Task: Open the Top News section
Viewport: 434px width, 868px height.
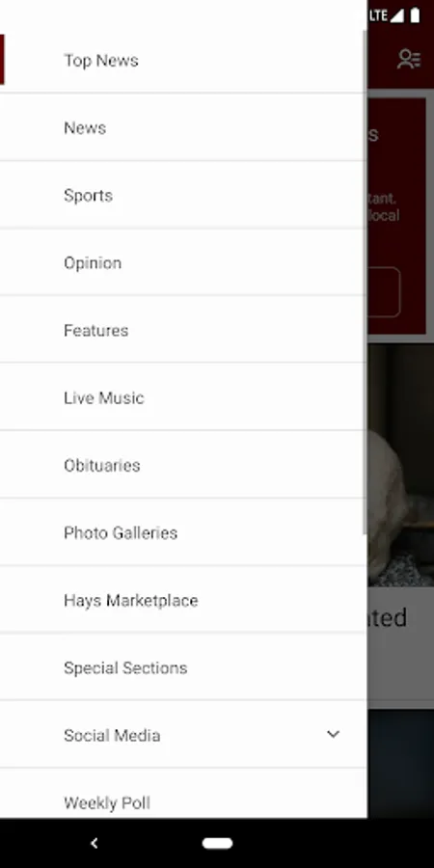Action: pyautogui.click(x=182, y=61)
